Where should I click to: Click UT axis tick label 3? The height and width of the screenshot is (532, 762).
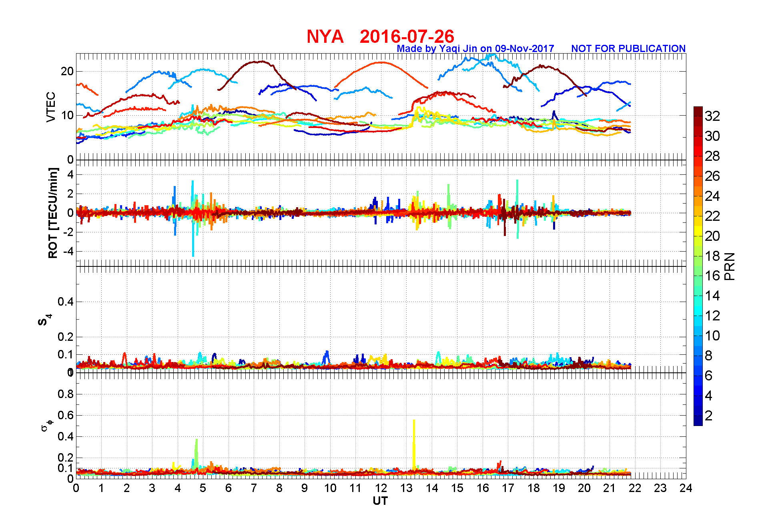coord(152,488)
